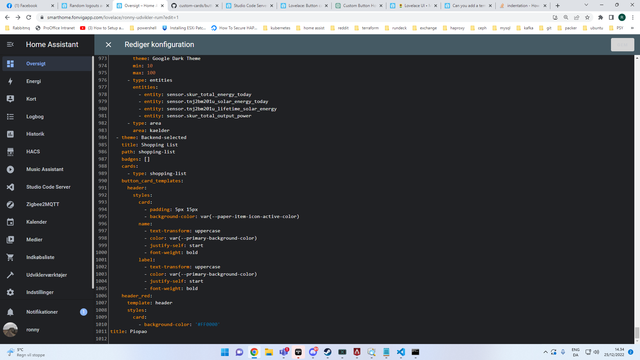640x360 pixels.
Task: Switch to the custom-cards GitHub tab
Action: (195, 6)
